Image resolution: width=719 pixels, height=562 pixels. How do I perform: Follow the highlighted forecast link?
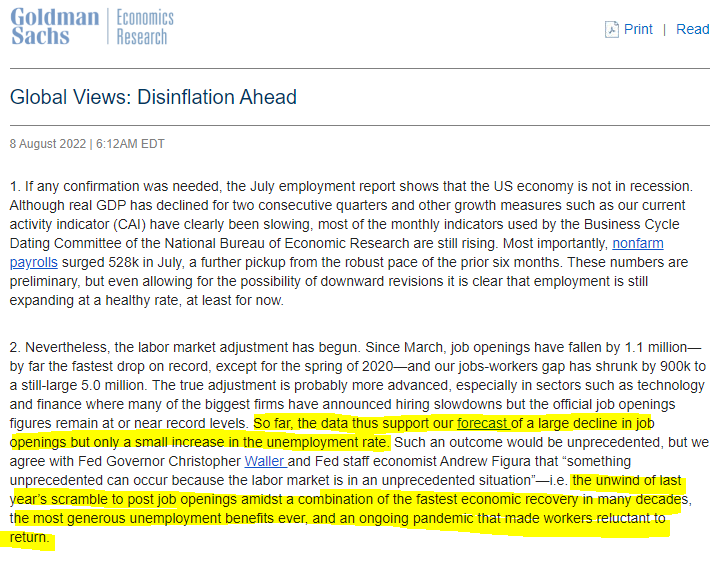(483, 423)
